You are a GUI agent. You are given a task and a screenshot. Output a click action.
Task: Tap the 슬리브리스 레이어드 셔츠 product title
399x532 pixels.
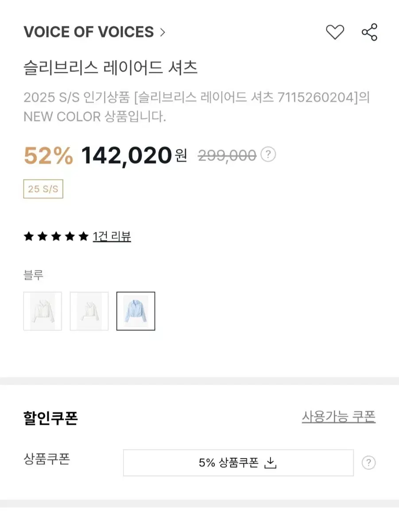point(110,68)
